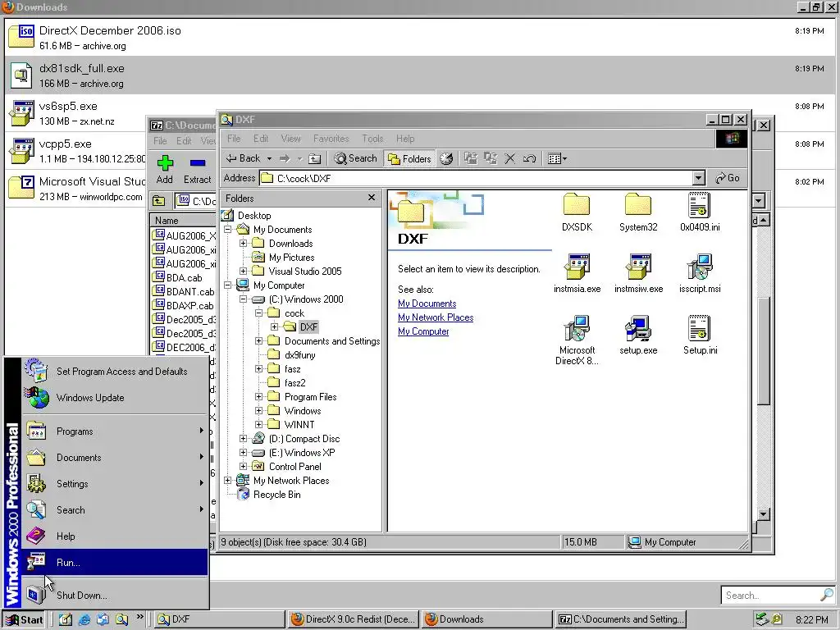Click the Show Desktop quick launch icon

(66, 619)
